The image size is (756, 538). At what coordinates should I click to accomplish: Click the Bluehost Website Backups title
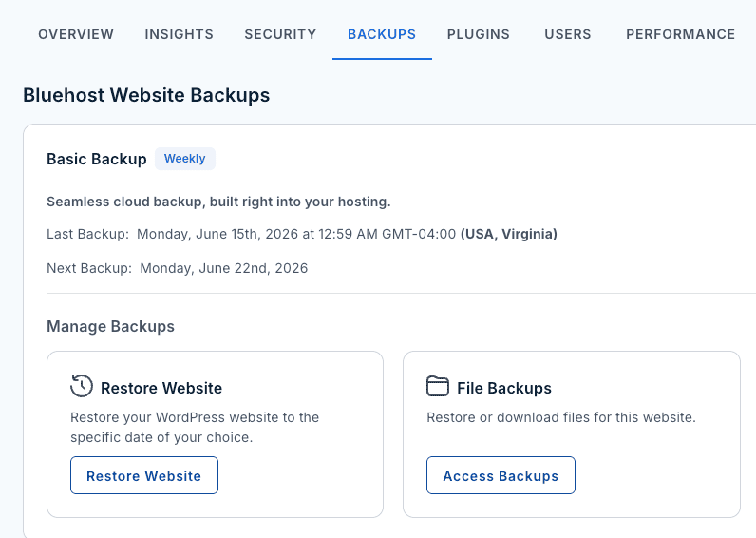(146, 95)
